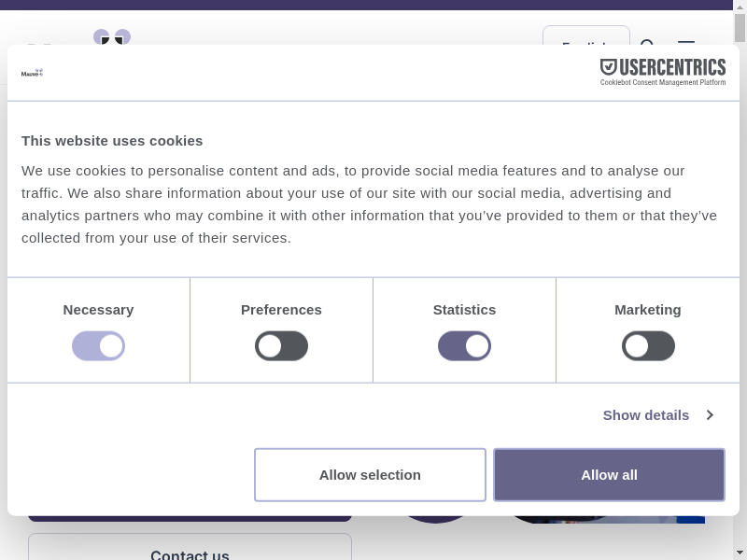Disable the Statistics cookies switch

point(464,346)
